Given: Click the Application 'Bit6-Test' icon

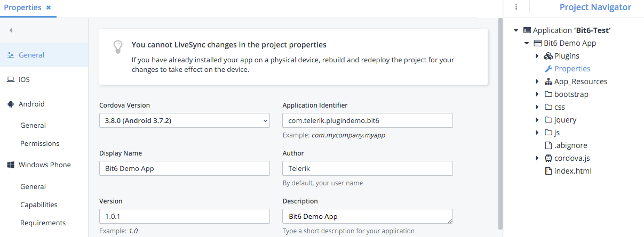Looking at the screenshot, I should 527,30.
